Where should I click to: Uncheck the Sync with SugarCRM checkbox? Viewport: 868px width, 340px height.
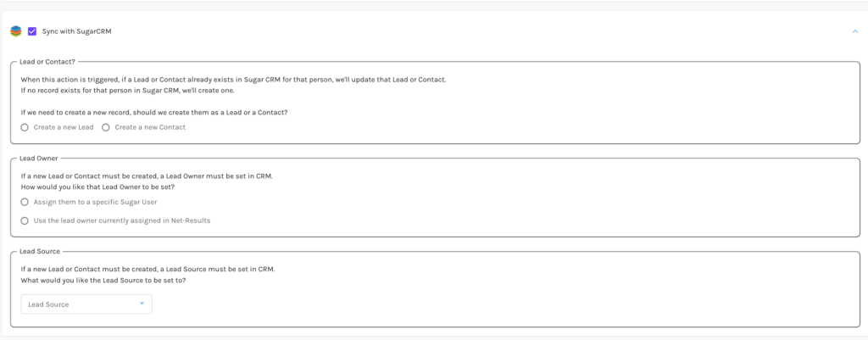point(32,31)
